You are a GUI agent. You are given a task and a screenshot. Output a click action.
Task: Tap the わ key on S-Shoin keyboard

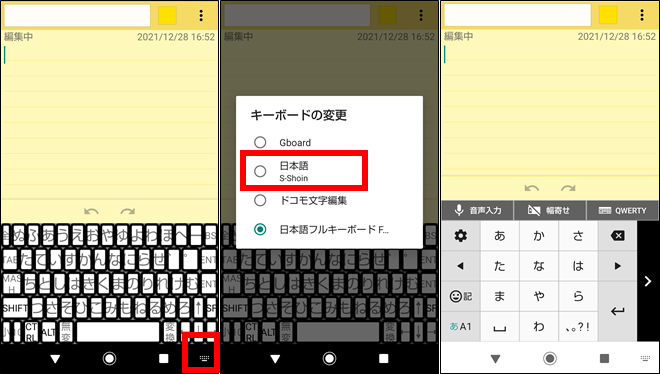coord(539,327)
